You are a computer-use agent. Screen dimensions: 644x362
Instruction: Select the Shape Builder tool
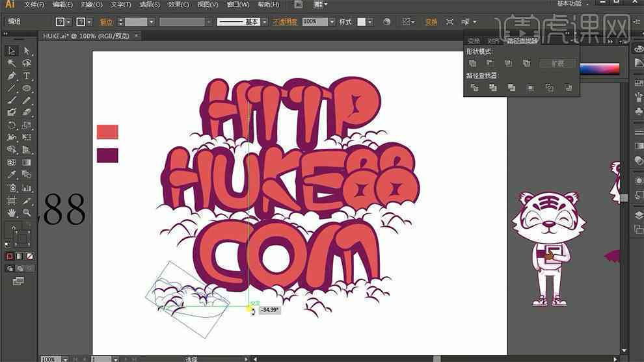[12, 150]
